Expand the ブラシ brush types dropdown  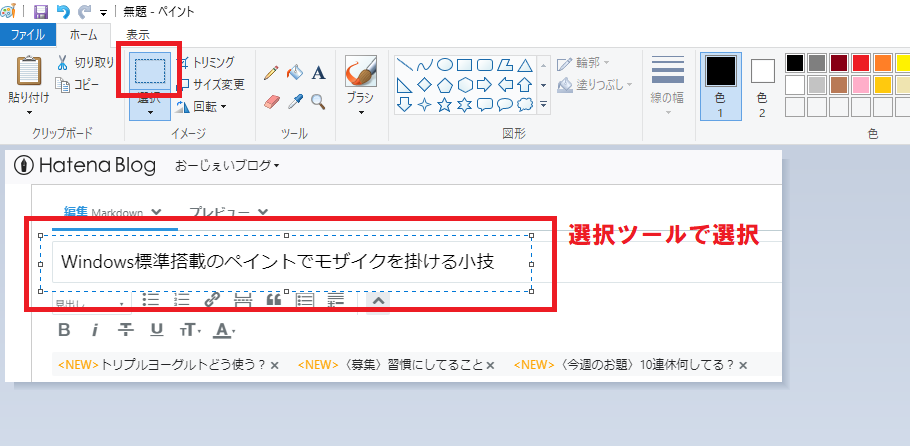(x=360, y=113)
